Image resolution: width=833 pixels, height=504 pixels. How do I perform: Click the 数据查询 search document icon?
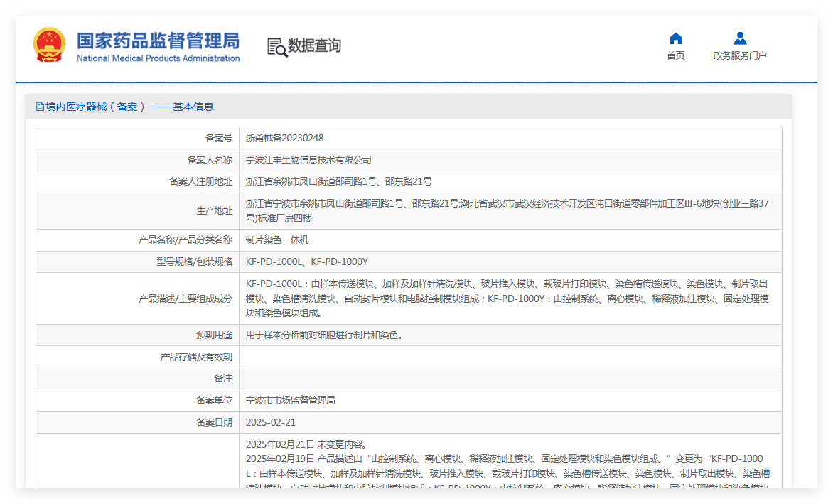[x=276, y=47]
